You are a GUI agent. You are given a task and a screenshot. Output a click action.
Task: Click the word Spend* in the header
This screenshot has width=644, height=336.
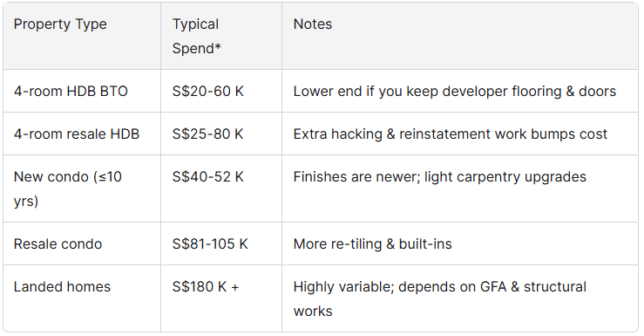tap(196, 49)
